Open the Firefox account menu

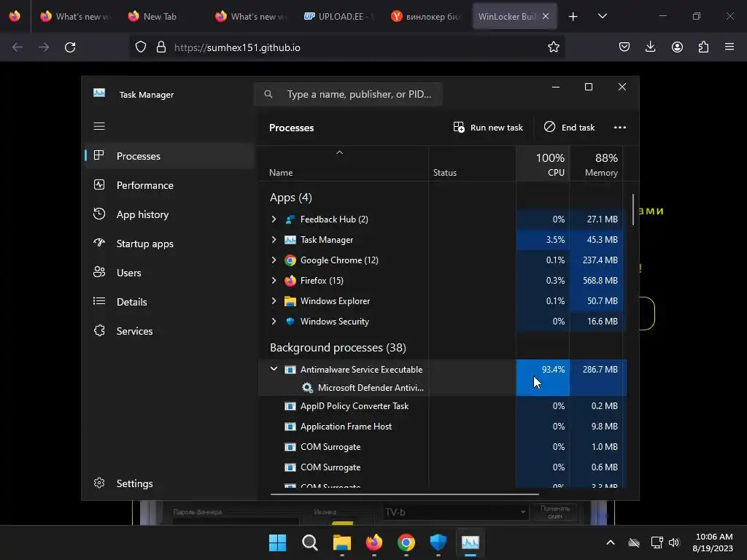tap(677, 47)
